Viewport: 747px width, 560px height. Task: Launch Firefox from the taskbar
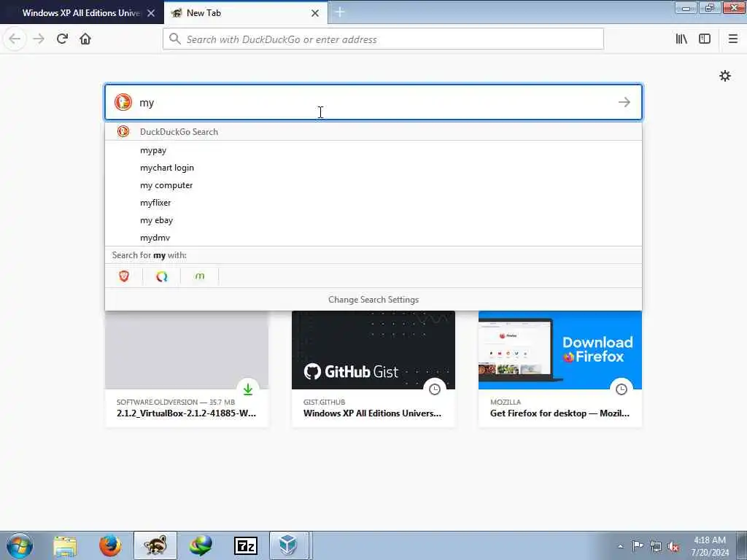[110, 545]
